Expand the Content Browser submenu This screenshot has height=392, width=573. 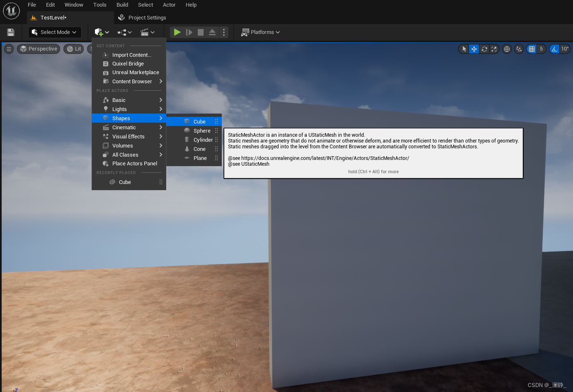pyautogui.click(x=129, y=82)
